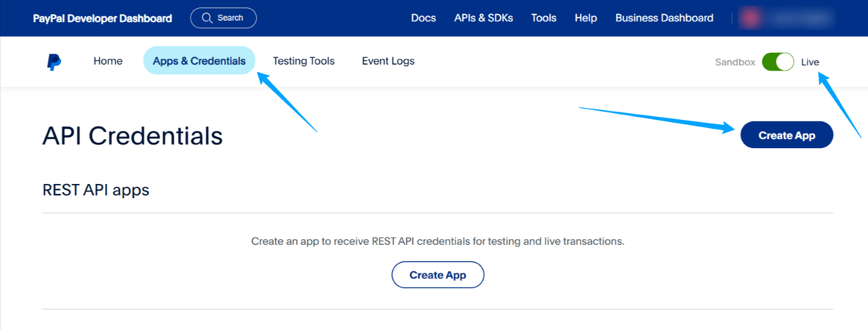
Task: Go to the Testing Tools tab
Action: (303, 61)
